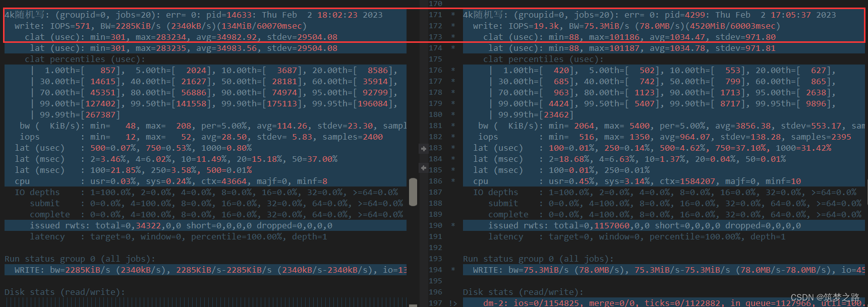Click issued rwts line with total=0,1157060

click(645, 226)
